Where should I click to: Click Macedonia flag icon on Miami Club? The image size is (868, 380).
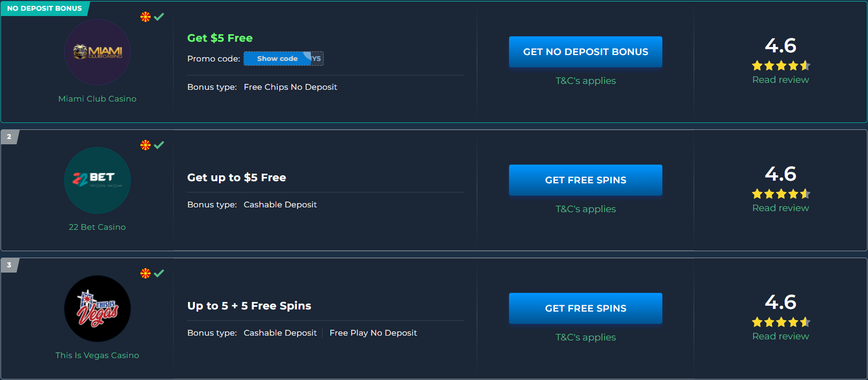[x=145, y=17]
